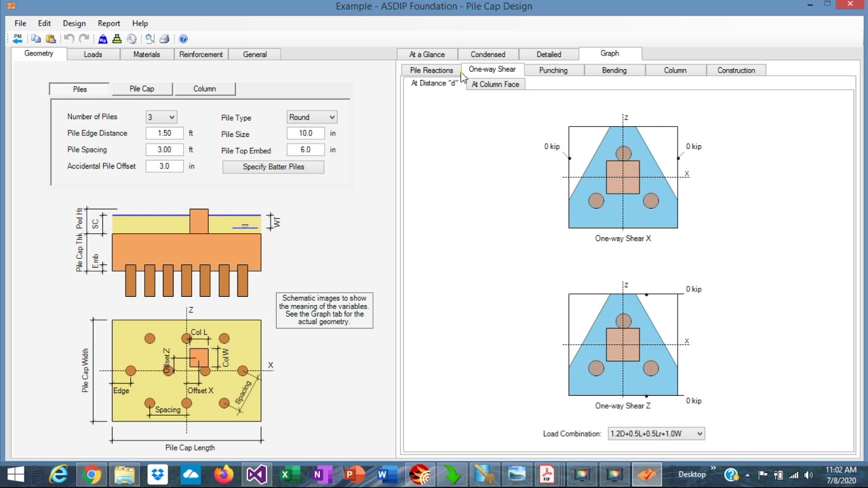Click the Paste toolbar icon

tap(51, 39)
